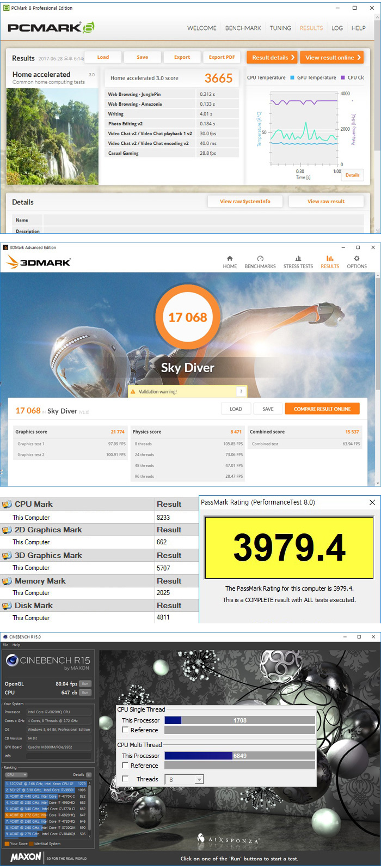Open HOME icon in 3DMark
381x868 pixels.
click(230, 258)
